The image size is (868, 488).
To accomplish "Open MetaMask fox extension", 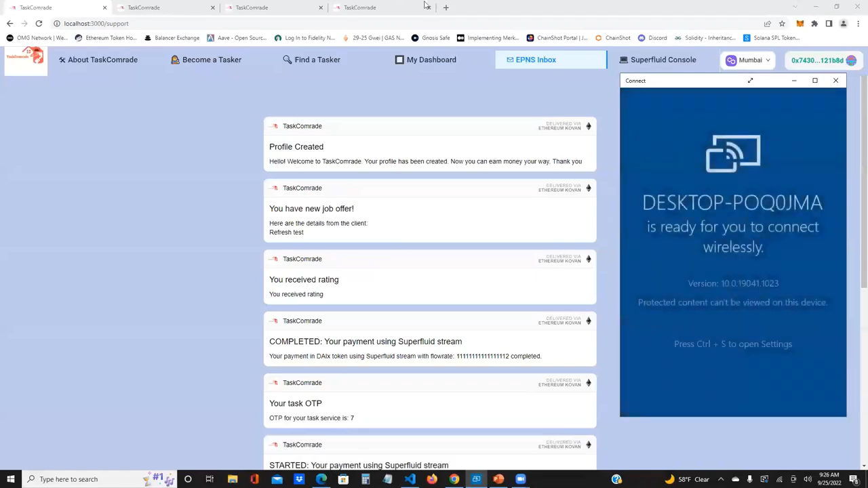I will click(x=800, y=23).
